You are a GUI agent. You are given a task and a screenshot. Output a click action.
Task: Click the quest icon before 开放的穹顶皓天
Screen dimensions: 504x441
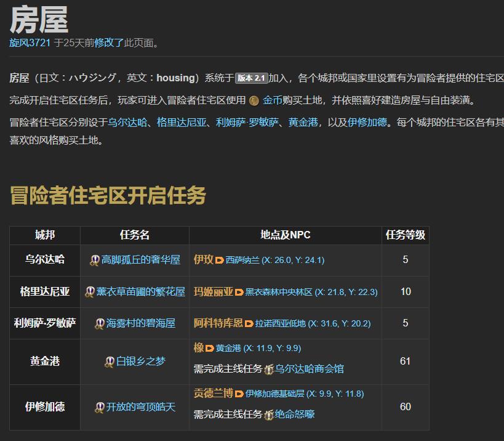pyautogui.click(x=98, y=407)
